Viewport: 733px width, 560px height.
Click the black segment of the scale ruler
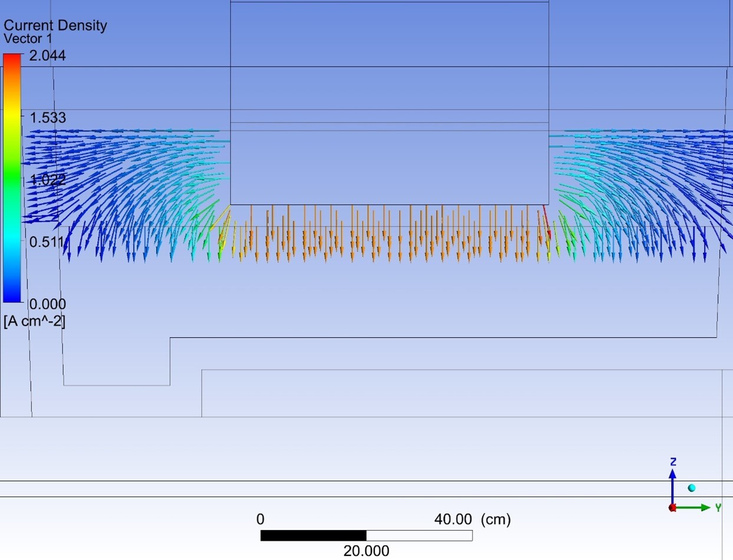(x=313, y=536)
